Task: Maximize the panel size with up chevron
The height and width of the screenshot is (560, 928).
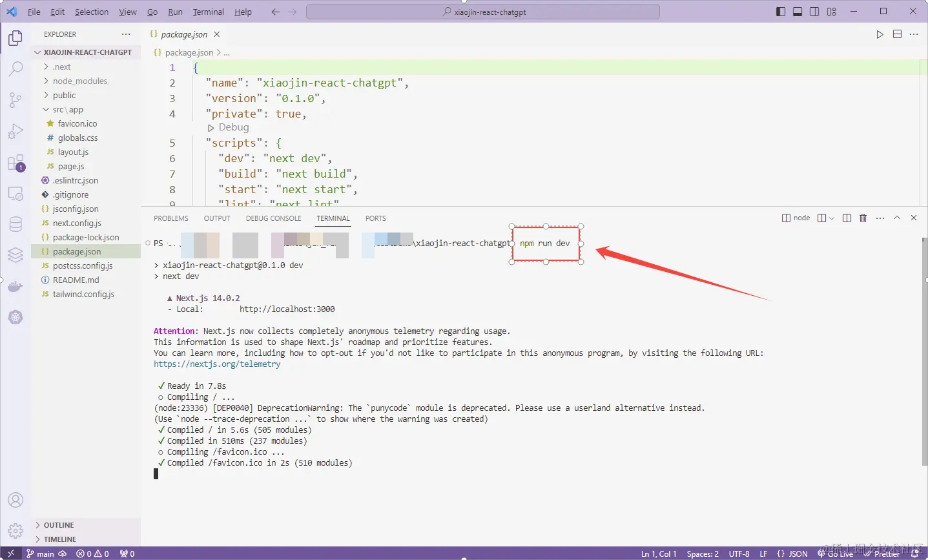Action: (x=897, y=218)
